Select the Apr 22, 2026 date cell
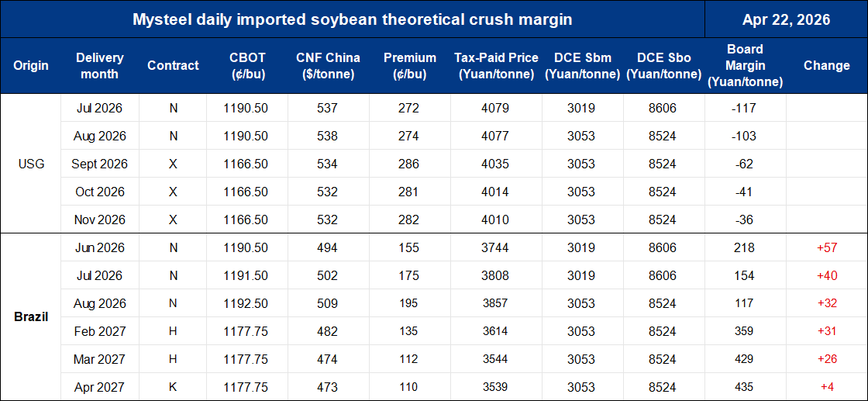The height and width of the screenshot is (401, 868). pos(786,19)
